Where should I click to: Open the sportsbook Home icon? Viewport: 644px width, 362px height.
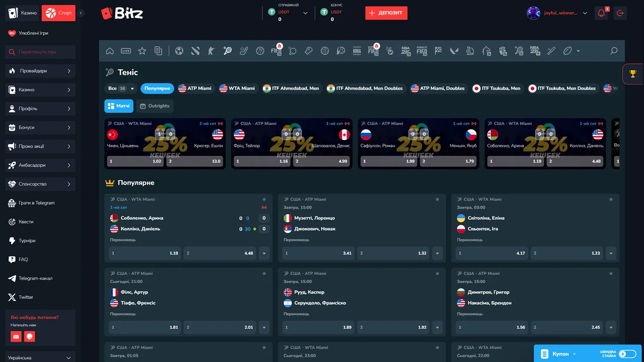click(x=110, y=51)
